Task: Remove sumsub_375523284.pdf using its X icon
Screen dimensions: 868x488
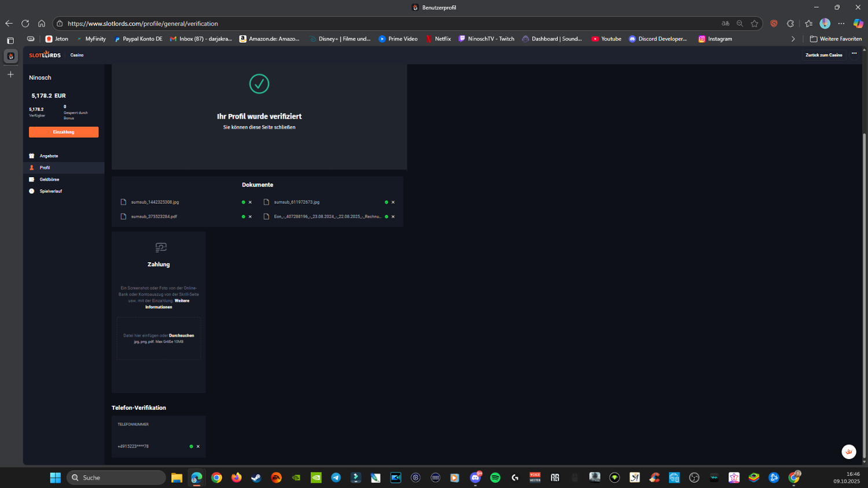Action: (250, 217)
